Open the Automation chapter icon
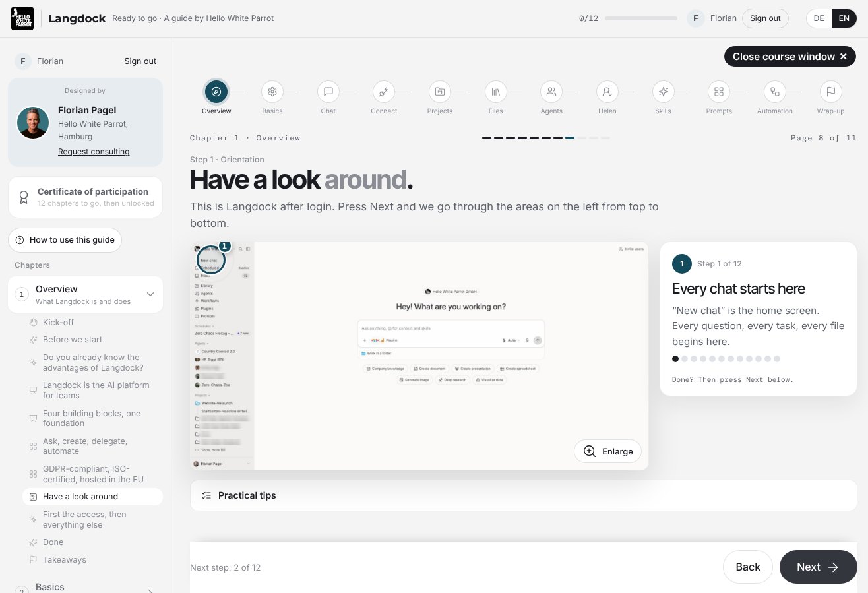The height and width of the screenshot is (593, 868). pos(774,92)
